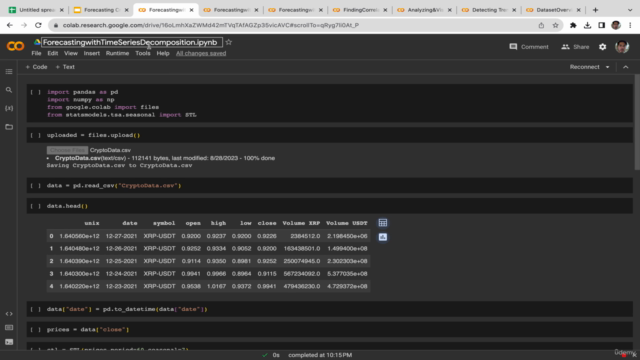The image size is (640, 360).
Task: Run the prices = data["close"] cell
Action: (36, 330)
